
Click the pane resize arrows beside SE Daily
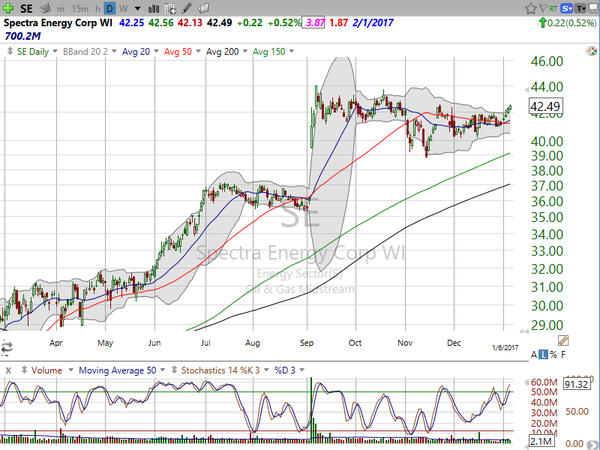pos(10,51)
